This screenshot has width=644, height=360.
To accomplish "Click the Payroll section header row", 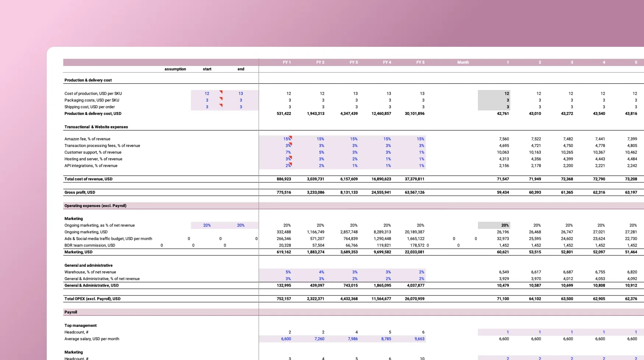I will [x=71, y=312].
